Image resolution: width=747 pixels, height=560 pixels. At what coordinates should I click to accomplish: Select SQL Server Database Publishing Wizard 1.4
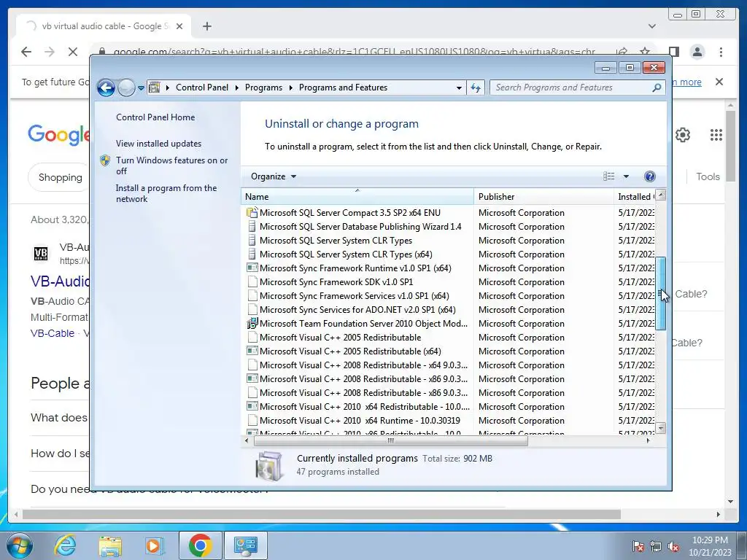tap(360, 227)
